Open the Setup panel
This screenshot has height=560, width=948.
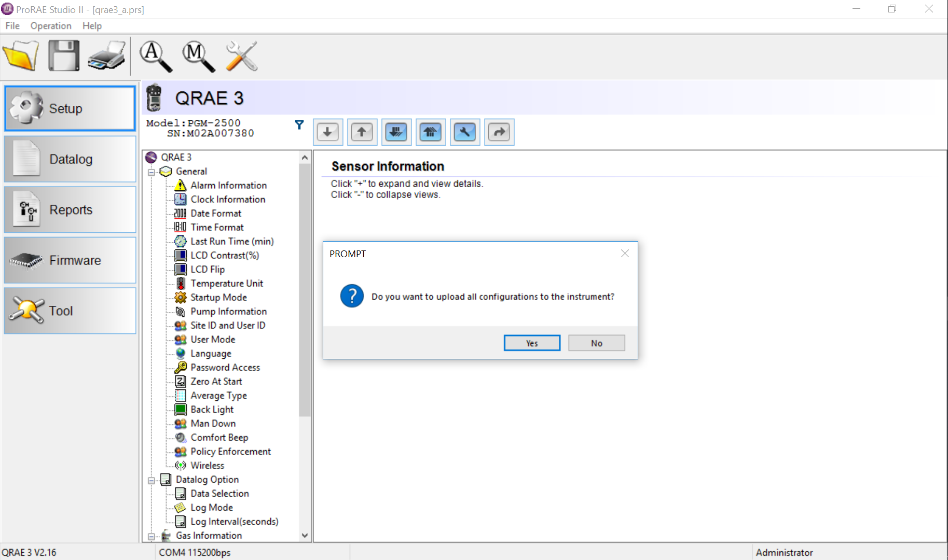[70, 108]
